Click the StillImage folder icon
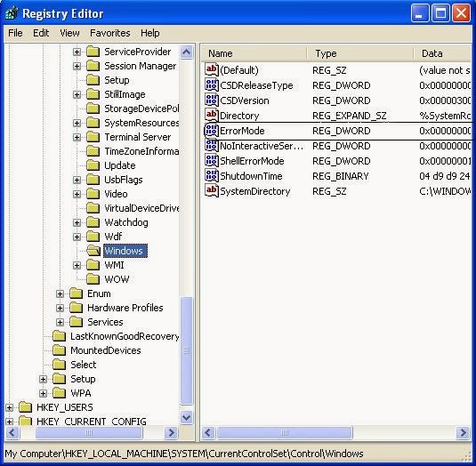Screen dimensions: 476x466 coord(93,94)
